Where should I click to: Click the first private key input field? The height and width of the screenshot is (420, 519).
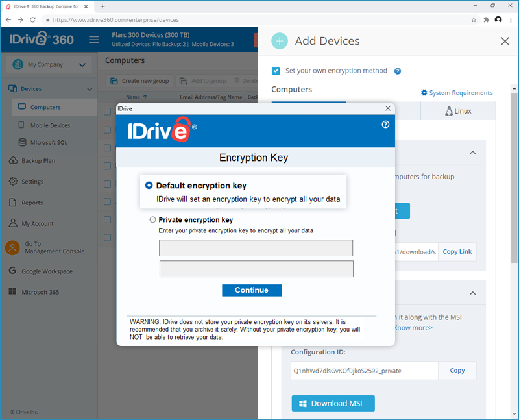click(256, 248)
